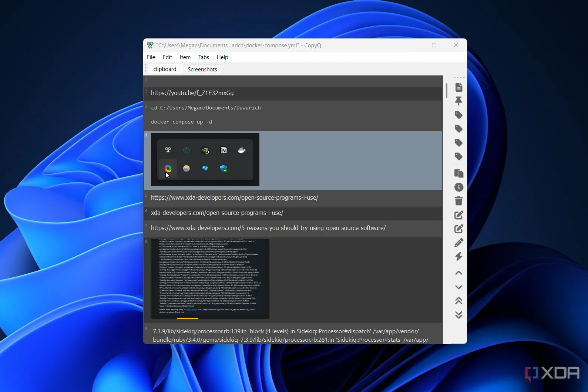This screenshot has width=588, height=392.
Task: Minimize the CopyQ window
Action: click(x=413, y=45)
